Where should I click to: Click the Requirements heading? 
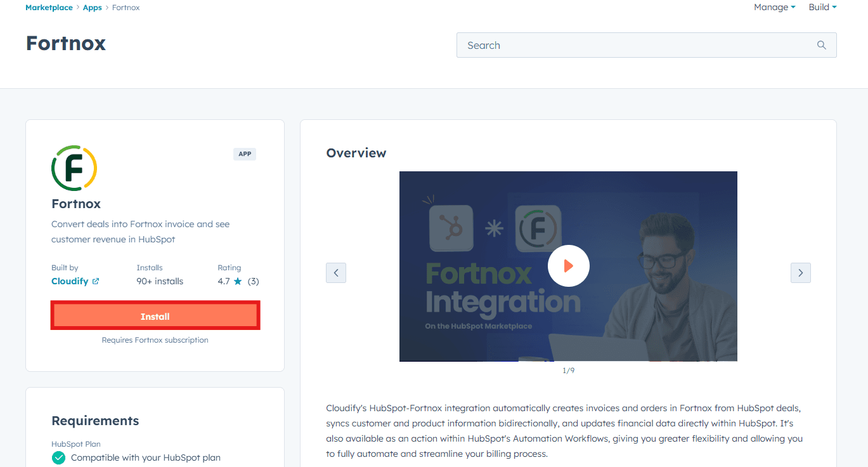point(95,421)
